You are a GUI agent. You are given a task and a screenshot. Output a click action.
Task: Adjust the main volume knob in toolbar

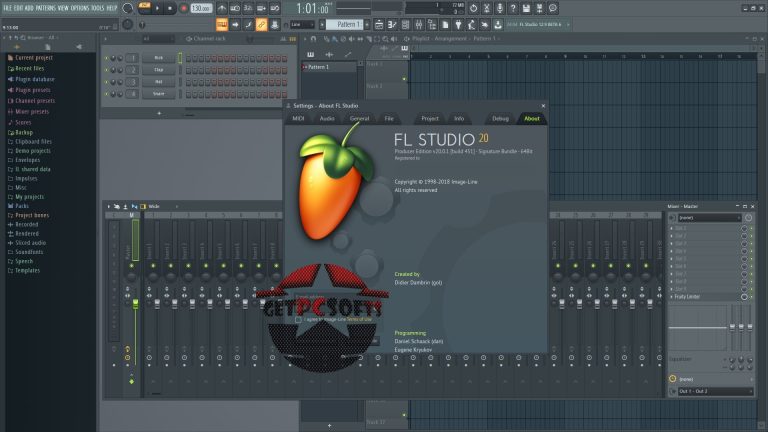coord(127,8)
